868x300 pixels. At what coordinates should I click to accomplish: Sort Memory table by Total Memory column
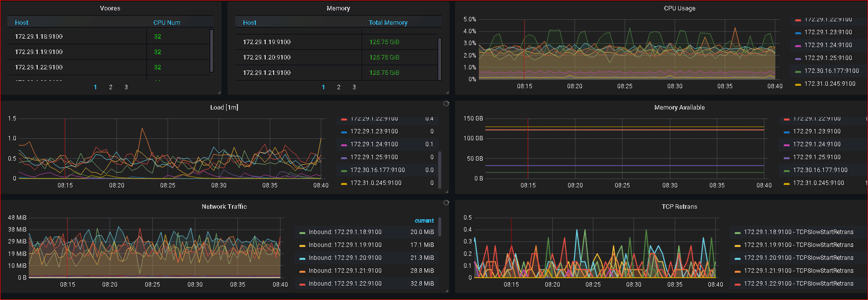[x=388, y=23]
